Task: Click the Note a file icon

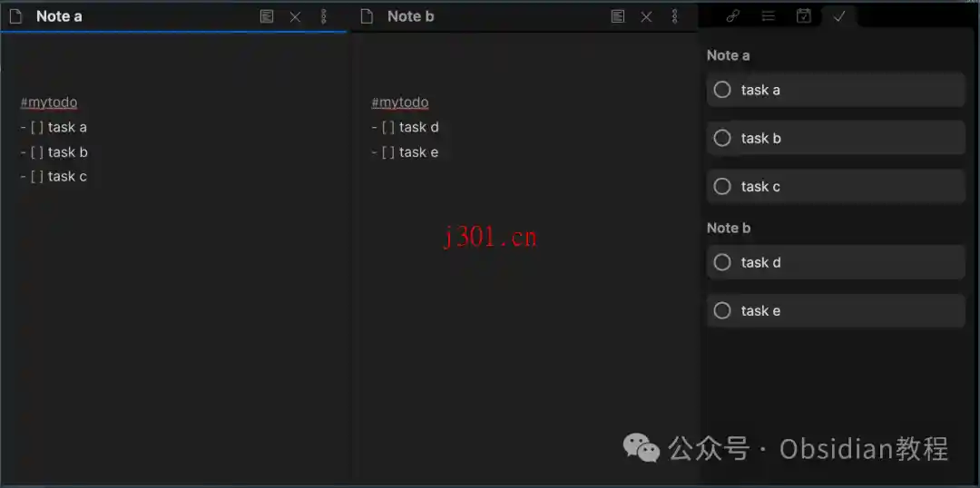Action: (x=15, y=16)
